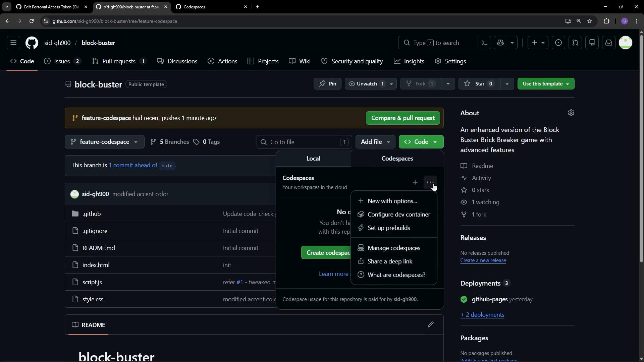Image resolution: width=644 pixels, height=362 pixels.
Task: Open the repositories icon in the header
Action: click(x=592, y=43)
